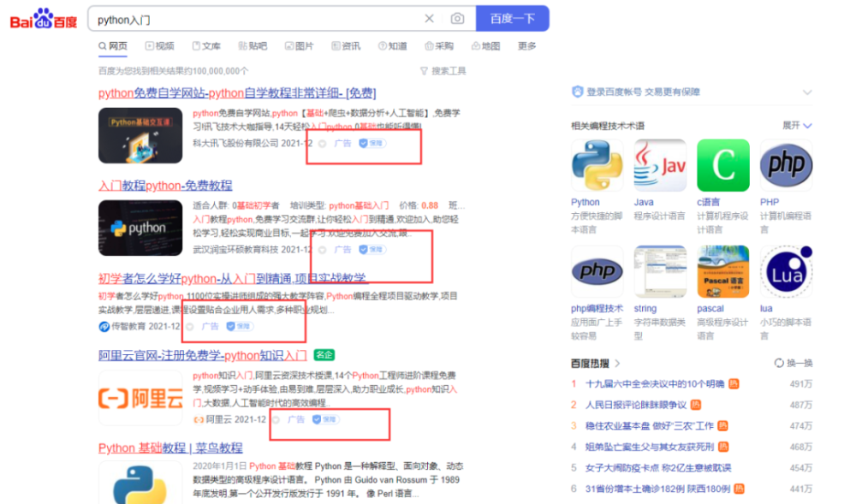Click the 保障 badge beside 科大讯飞股份有限公司

point(372,144)
